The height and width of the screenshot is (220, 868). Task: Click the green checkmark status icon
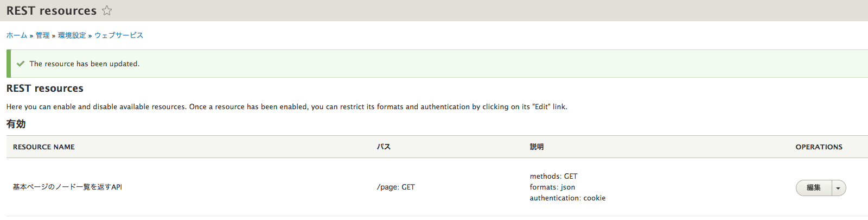(x=21, y=64)
